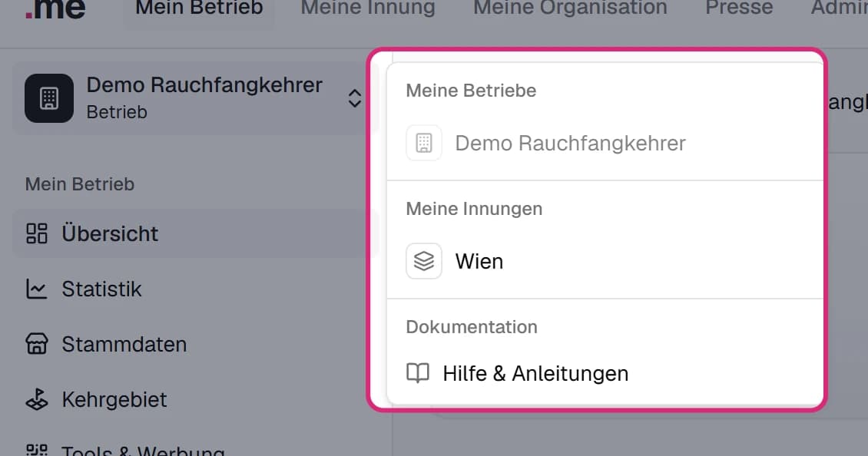This screenshot has height=456, width=868.
Task: Go to the Presse tab
Action: tap(739, 8)
